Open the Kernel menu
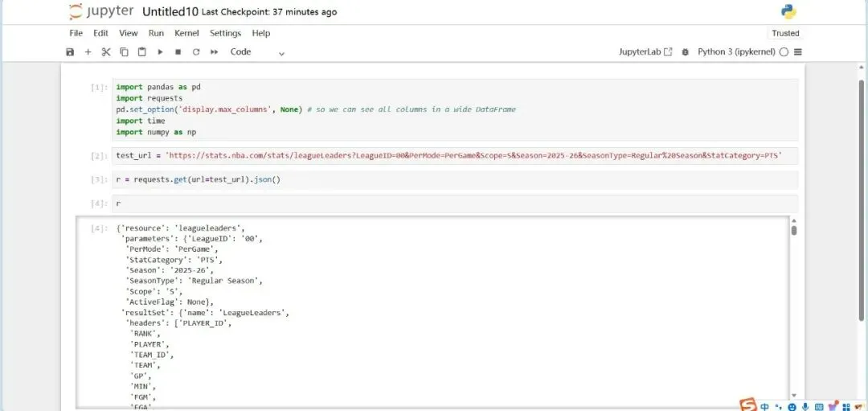The height and width of the screenshot is (411, 868). pos(186,33)
